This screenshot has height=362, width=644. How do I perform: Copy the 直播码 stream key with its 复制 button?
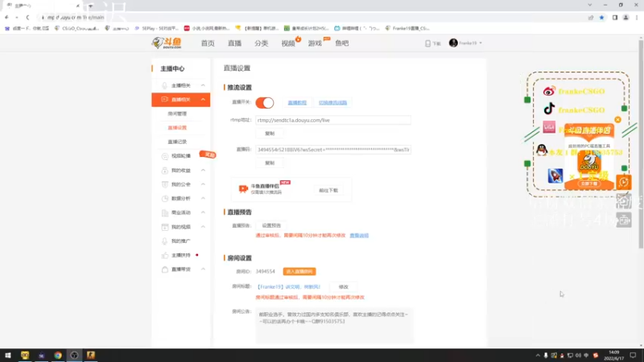coord(270,163)
